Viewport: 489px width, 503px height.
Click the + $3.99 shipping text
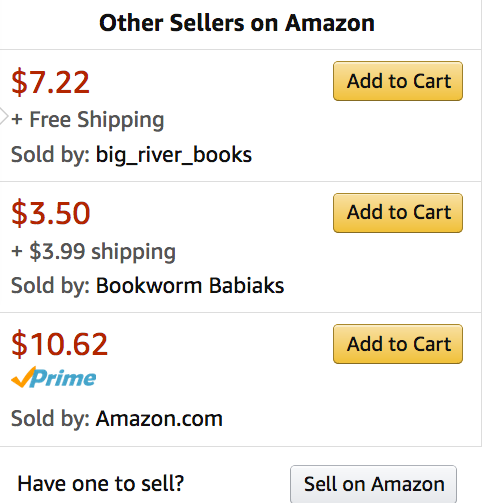click(x=93, y=252)
